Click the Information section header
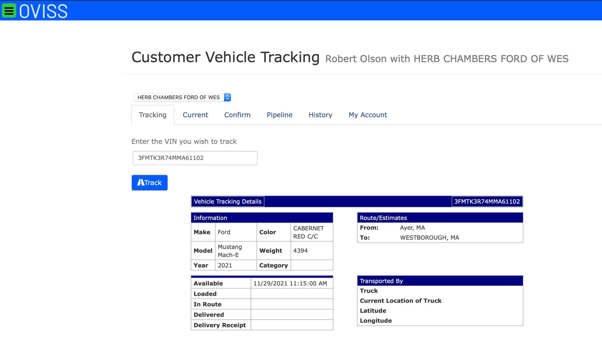Image resolution: width=602 pixels, height=364 pixels. pyautogui.click(x=262, y=218)
